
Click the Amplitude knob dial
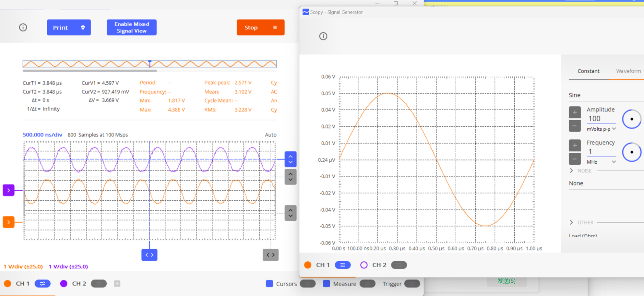632,119
